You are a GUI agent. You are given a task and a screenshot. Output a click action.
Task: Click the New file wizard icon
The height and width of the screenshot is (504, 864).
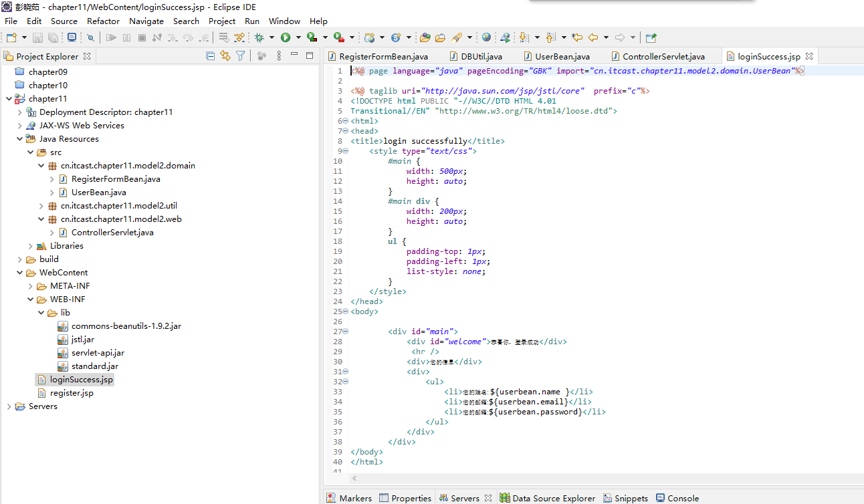click(11, 38)
